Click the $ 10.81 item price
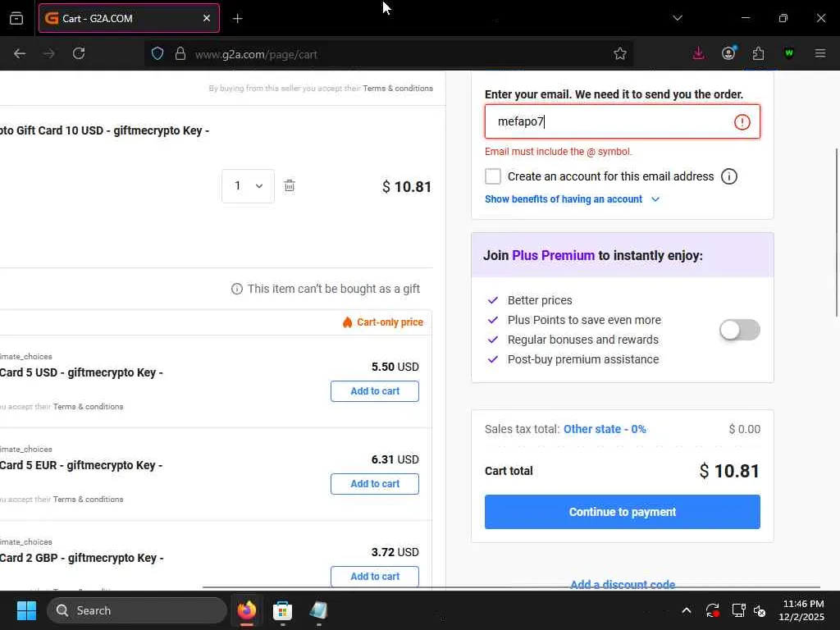The height and width of the screenshot is (630, 840). pyautogui.click(x=407, y=186)
